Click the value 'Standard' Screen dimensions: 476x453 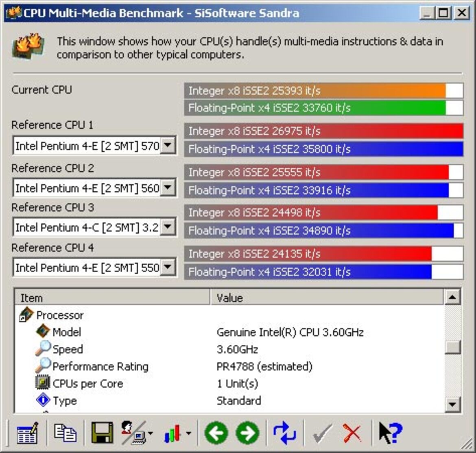click(239, 401)
